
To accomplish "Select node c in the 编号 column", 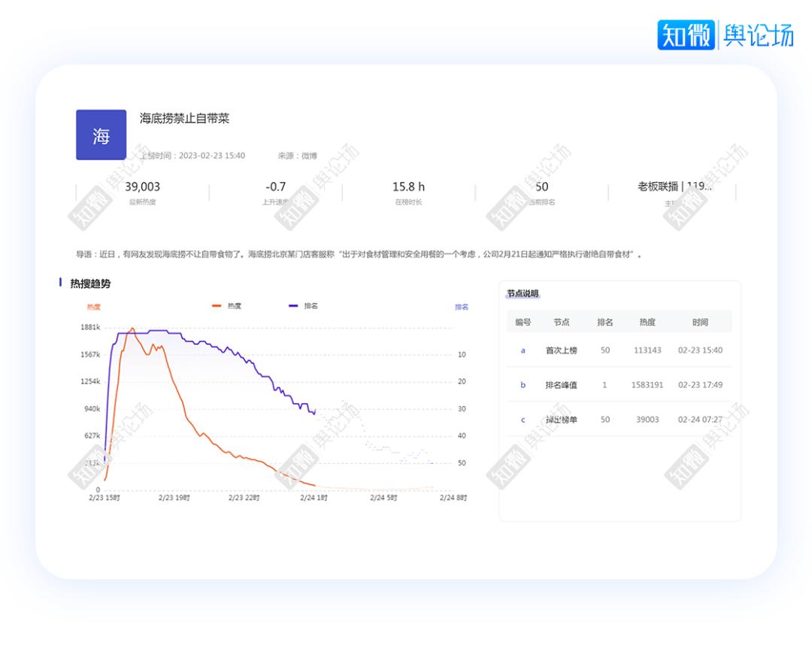I will (x=523, y=420).
